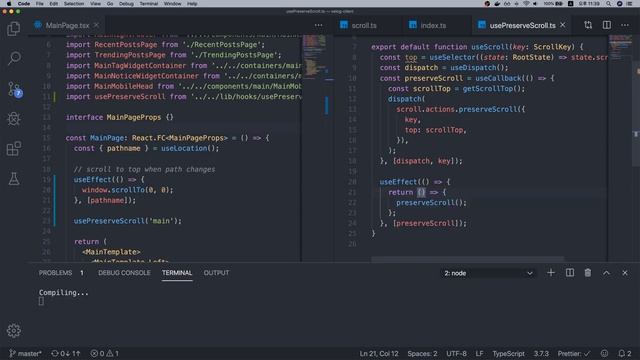The height and width of the screenshot is (360, 640).
Task: Open the Selection menu
Action: 74,4
